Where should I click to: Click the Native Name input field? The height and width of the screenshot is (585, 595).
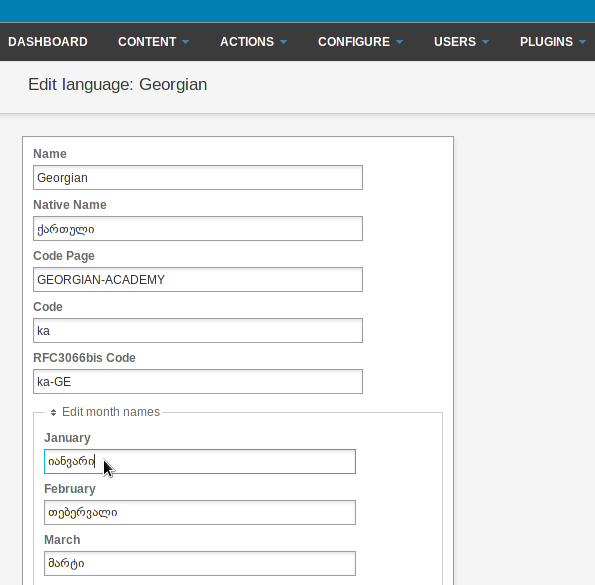point(198,228)
